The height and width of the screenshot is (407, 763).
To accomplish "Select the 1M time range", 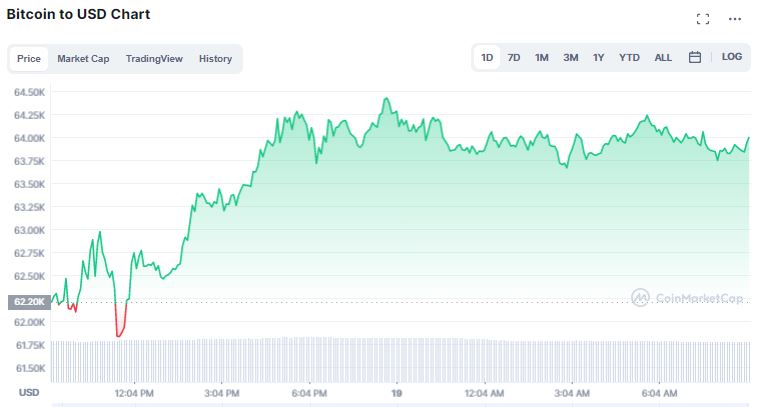I will (x=542, y=57).
